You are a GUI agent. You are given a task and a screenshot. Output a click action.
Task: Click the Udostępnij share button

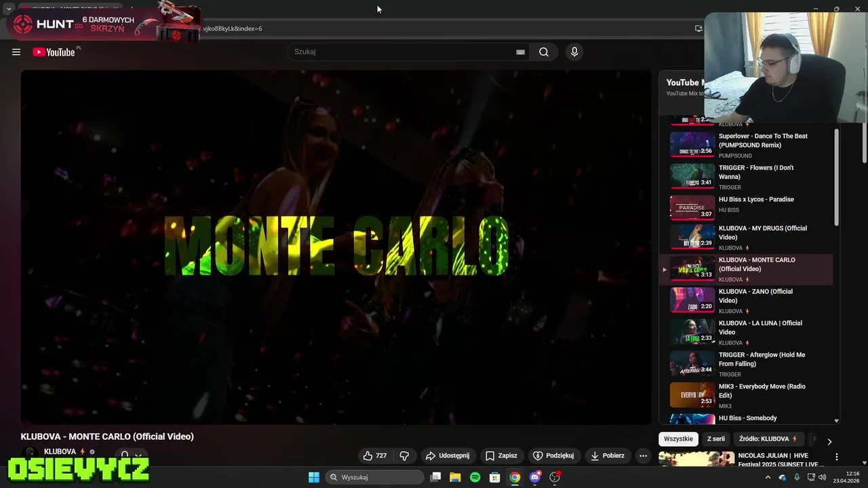click(447, 455)
